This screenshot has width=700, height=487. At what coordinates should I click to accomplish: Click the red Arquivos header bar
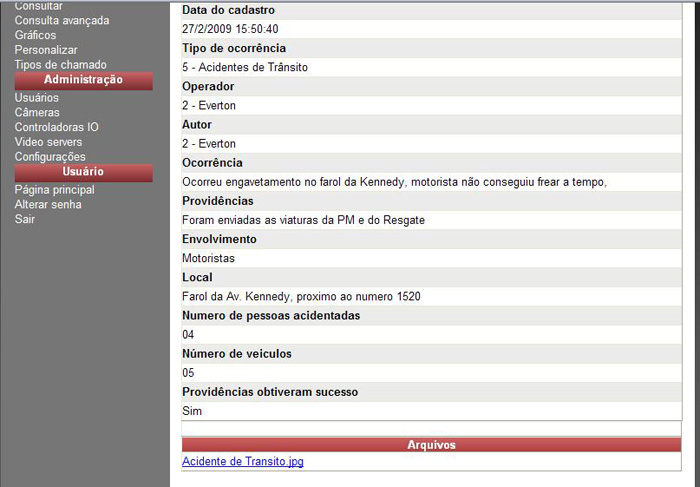point(431,445)
